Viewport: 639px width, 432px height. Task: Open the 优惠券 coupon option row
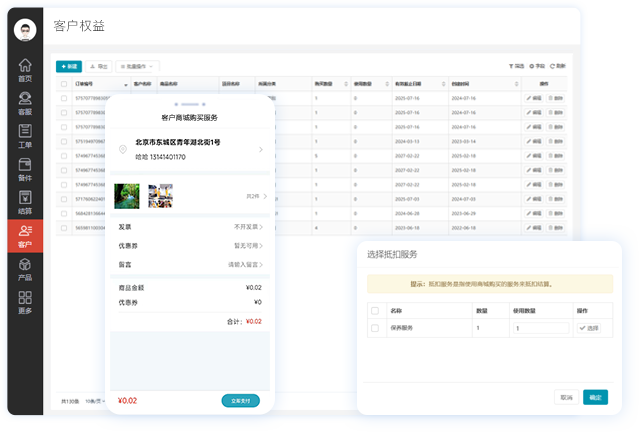(x=190, y=246)
